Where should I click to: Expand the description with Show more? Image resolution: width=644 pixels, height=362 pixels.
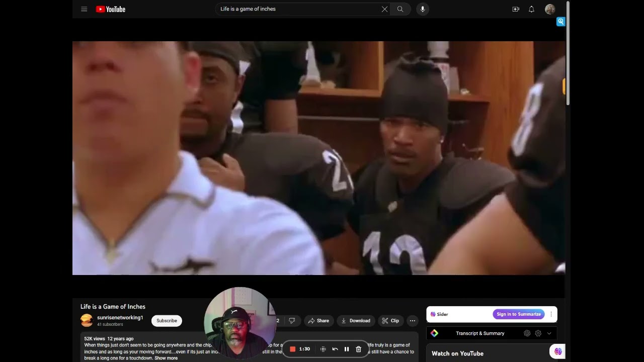(x=166, y=358)
